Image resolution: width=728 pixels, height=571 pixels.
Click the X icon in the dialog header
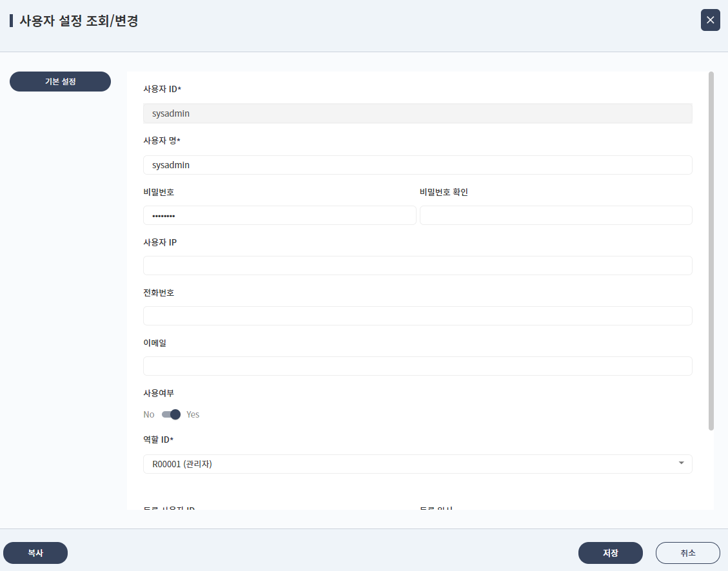click(x=710, y=20)
